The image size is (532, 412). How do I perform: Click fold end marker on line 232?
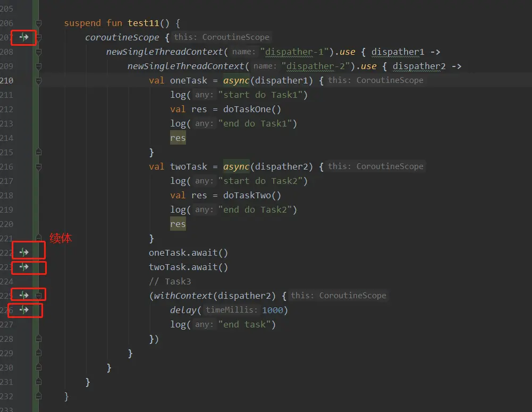point(39,396)
